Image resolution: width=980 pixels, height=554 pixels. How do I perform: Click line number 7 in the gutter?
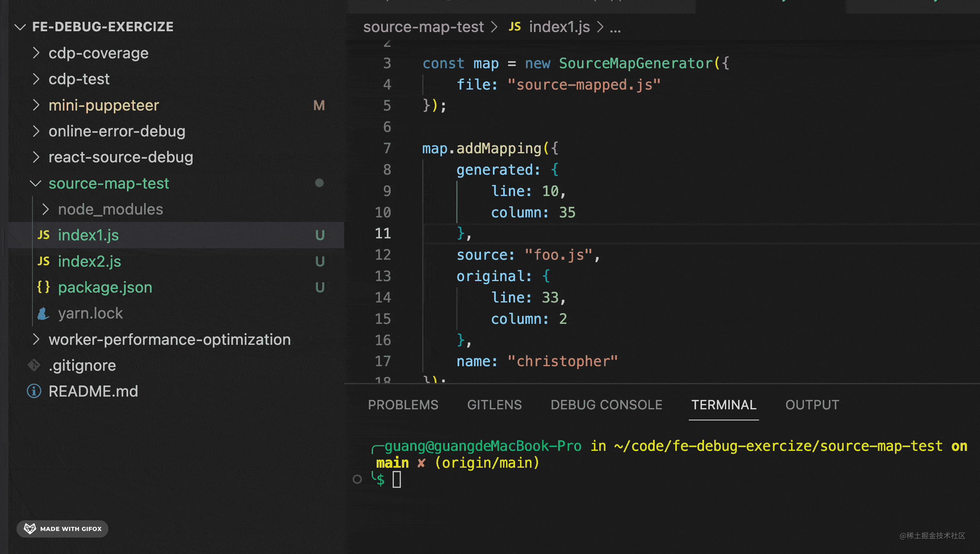click(x=387, y=148)
